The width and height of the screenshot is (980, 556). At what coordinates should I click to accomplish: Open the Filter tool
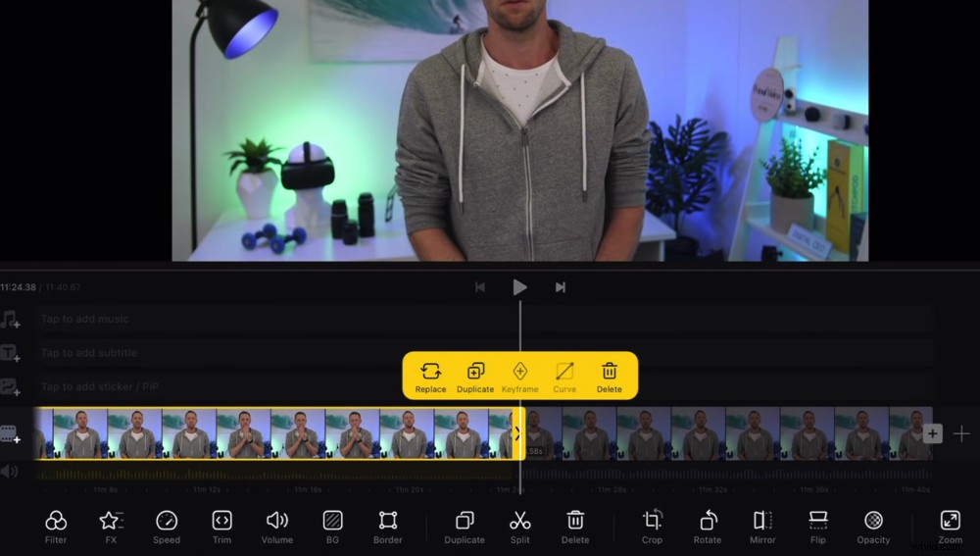tap(56, 527)
